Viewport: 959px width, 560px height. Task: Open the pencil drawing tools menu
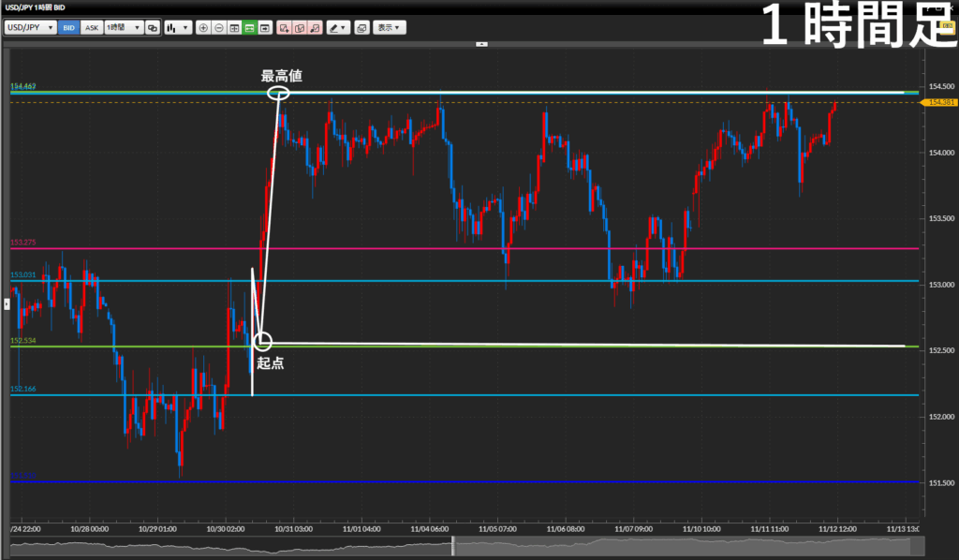[338, 28]
